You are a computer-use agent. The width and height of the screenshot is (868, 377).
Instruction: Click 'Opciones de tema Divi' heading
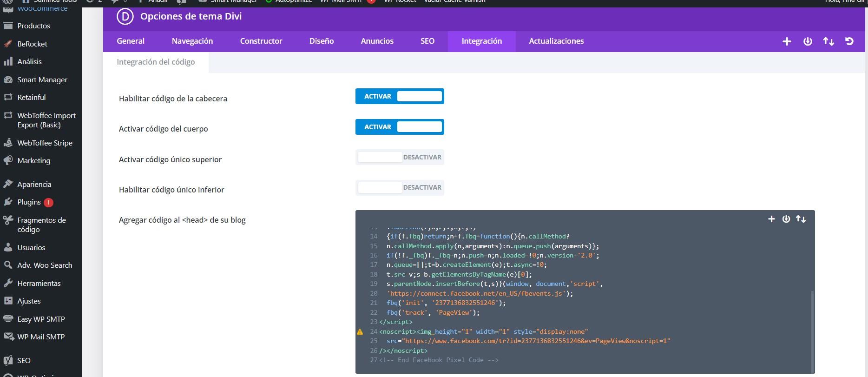(x=191, y=16)
